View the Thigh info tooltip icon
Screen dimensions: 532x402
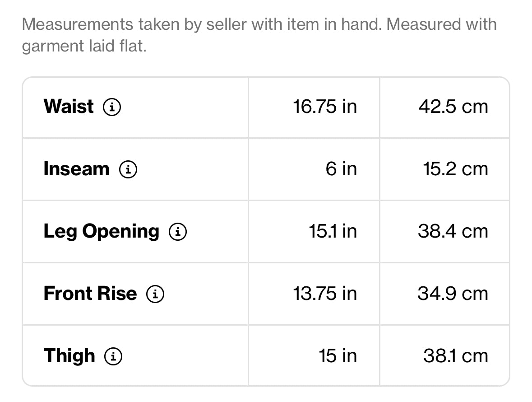point(113,356)
